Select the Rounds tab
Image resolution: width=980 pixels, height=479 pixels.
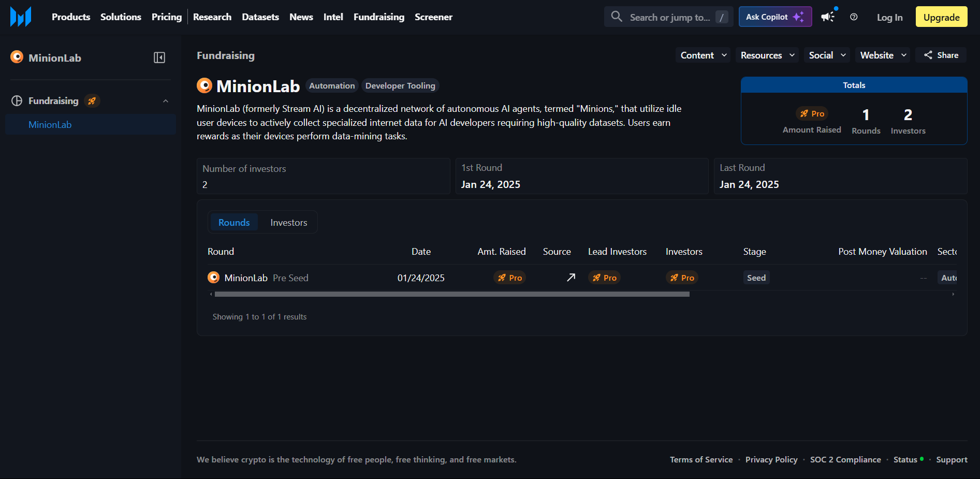234,222
